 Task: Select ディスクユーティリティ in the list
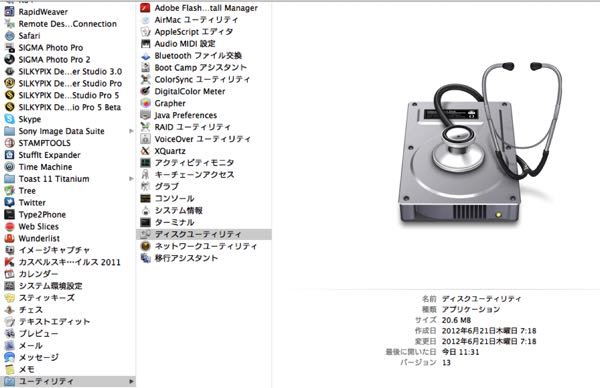coord(204,234)
